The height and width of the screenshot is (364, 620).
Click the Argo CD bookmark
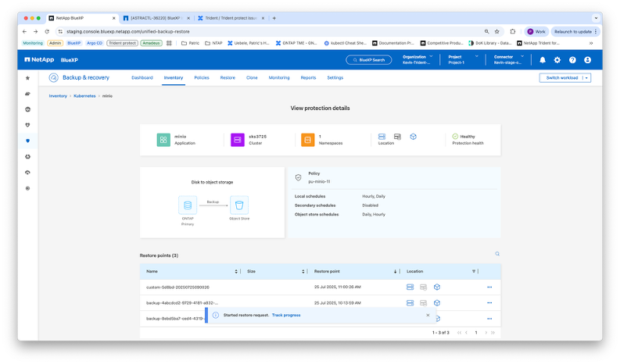tap(95, 43)
